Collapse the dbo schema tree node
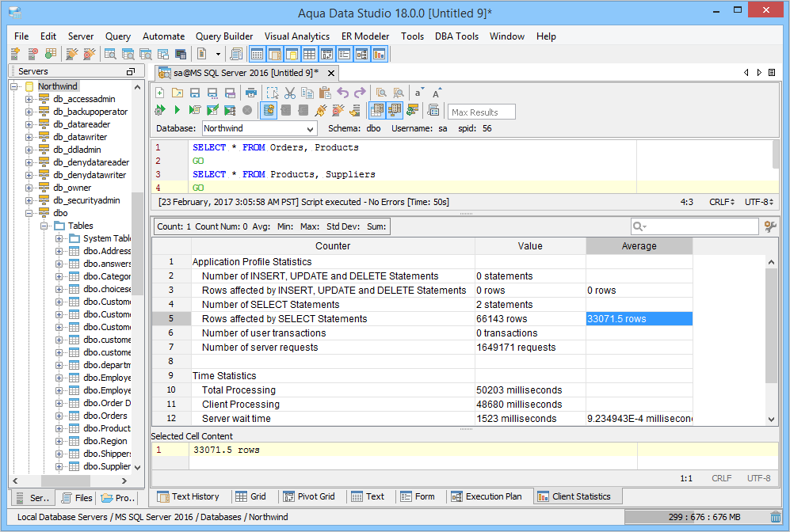The height and width of the screenshot is (532, 790). click(x=29, y=213)
